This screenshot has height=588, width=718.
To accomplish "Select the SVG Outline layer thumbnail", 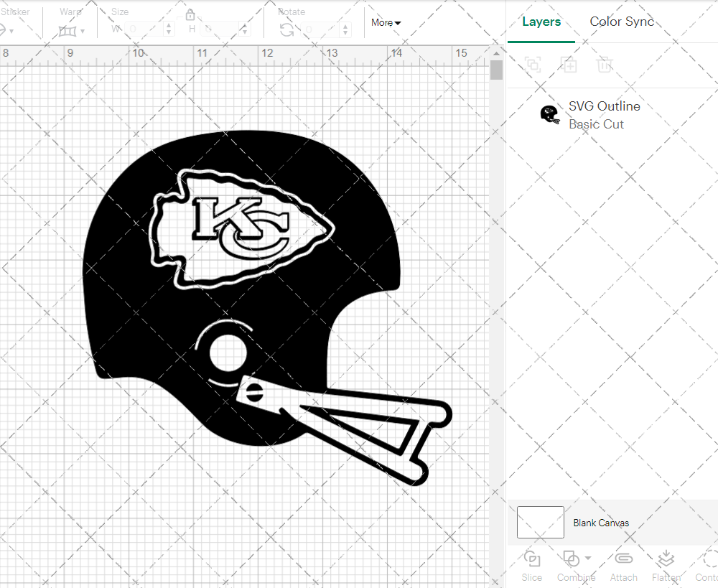I will pos(549,114).
